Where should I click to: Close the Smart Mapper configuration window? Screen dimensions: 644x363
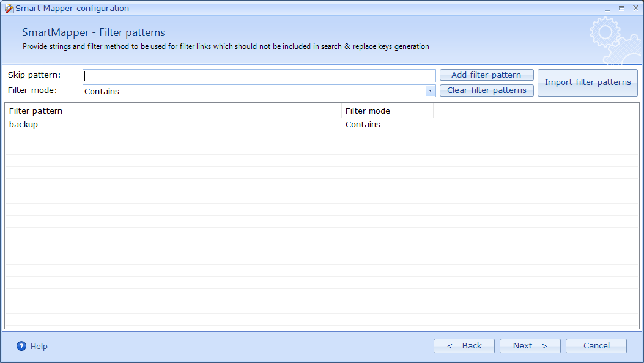click(x=636, y=8)
